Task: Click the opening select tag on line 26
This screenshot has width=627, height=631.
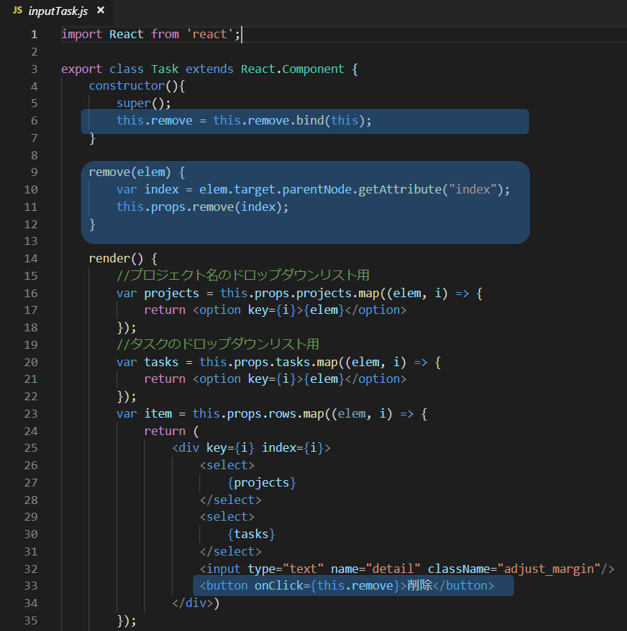Action: point(227,465)
